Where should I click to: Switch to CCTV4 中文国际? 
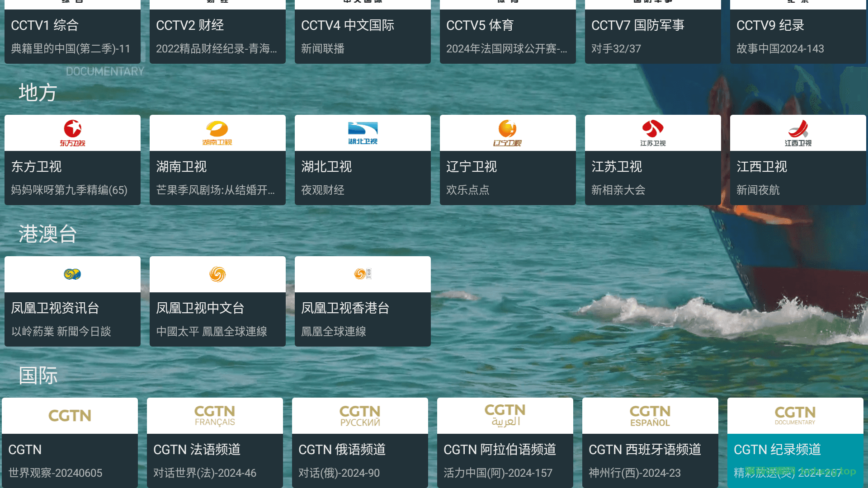pos(363,32)
